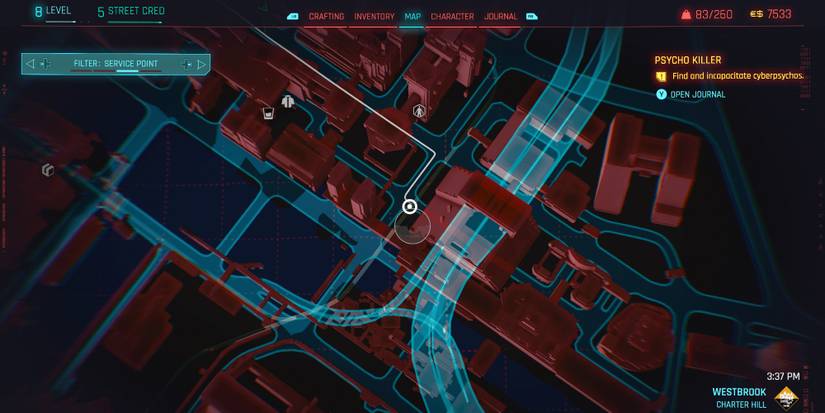Open the Journal tab
Viewport: 825px width, 413px height.
[x=500, y=16]
